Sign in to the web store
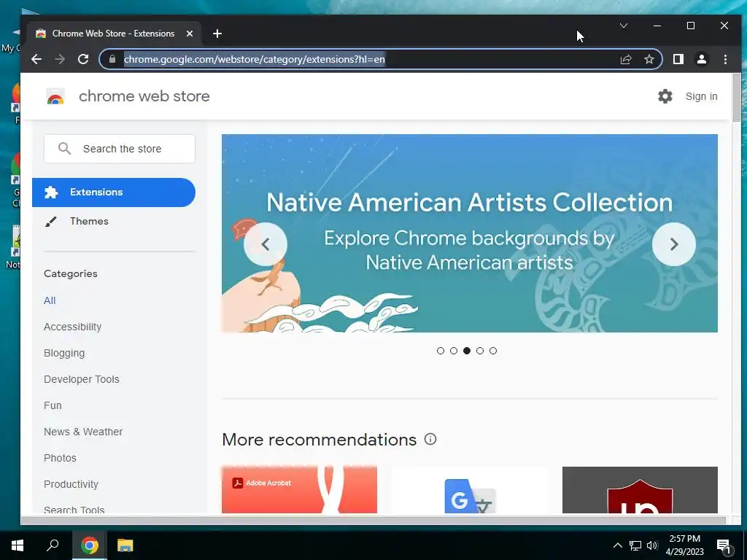 701,96
